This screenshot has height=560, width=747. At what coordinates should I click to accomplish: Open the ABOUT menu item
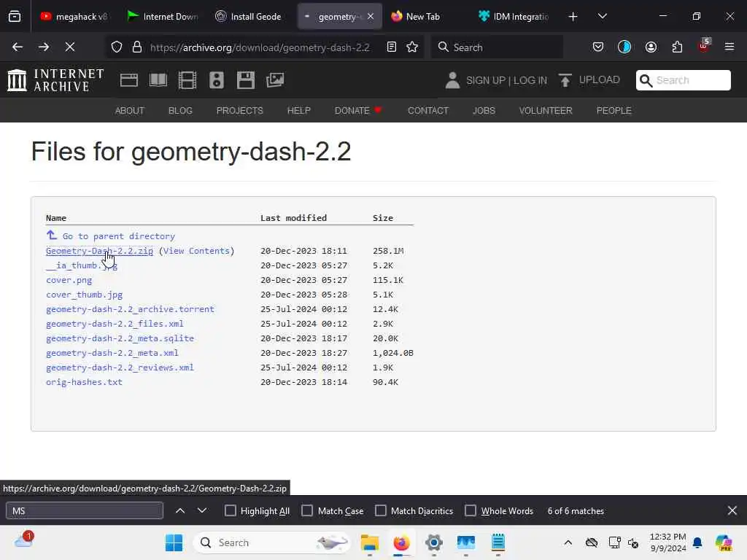[130, 111]
